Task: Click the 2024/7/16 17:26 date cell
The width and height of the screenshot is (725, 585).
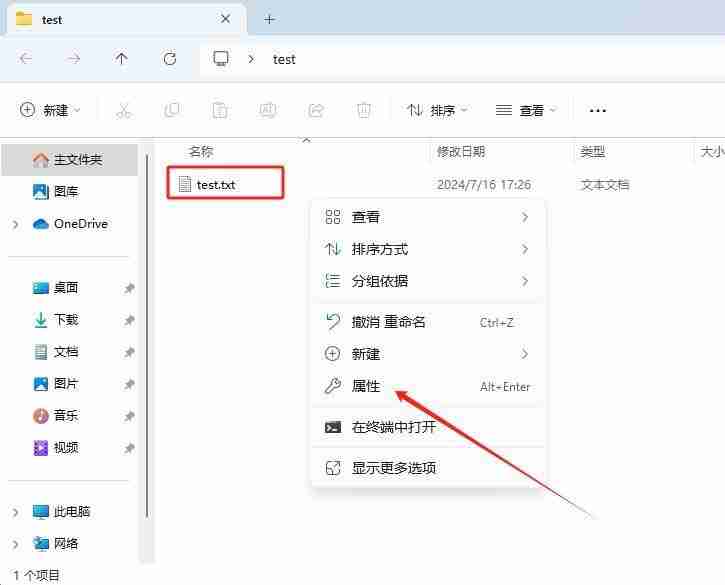Action: (484, 185)
